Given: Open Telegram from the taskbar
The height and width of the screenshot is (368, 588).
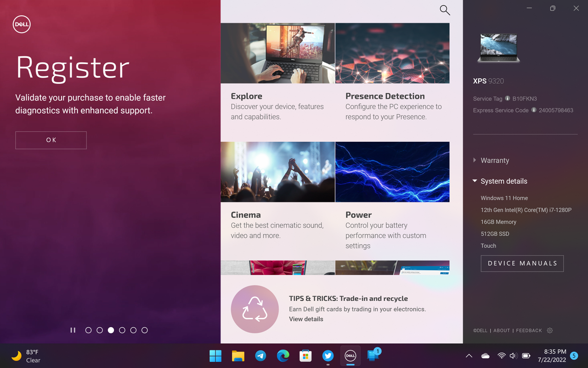Looking at the screenshot, I should (260, 356).
